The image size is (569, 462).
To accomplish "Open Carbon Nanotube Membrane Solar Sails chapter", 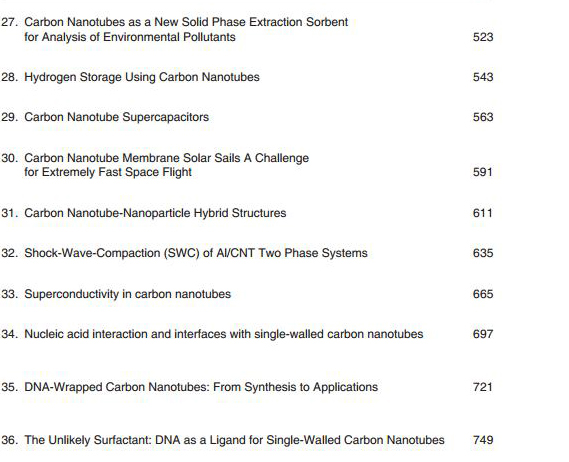I will (x=167, y=165).
